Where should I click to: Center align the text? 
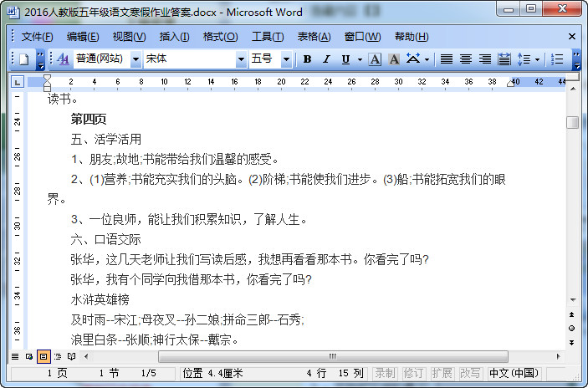[466, 59]
